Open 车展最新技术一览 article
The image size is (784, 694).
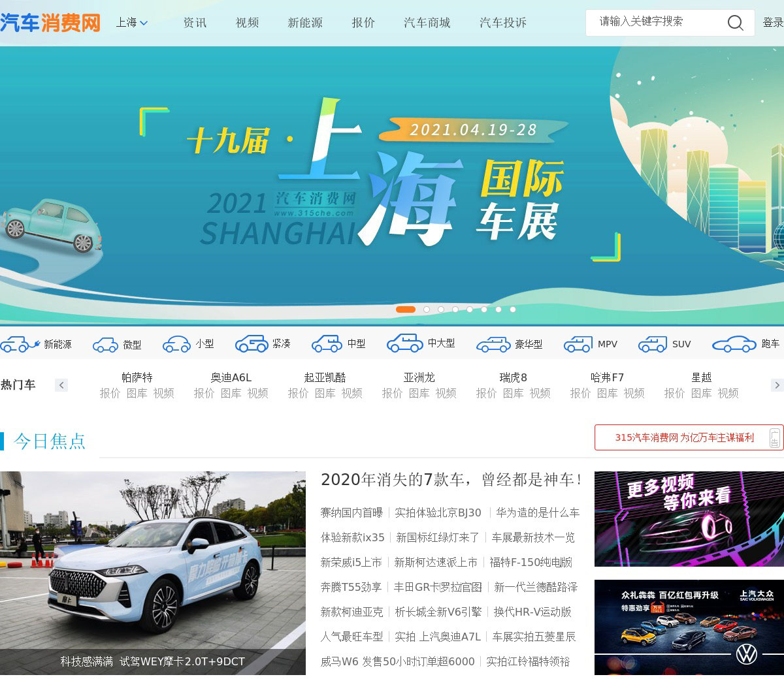point(533,537)
